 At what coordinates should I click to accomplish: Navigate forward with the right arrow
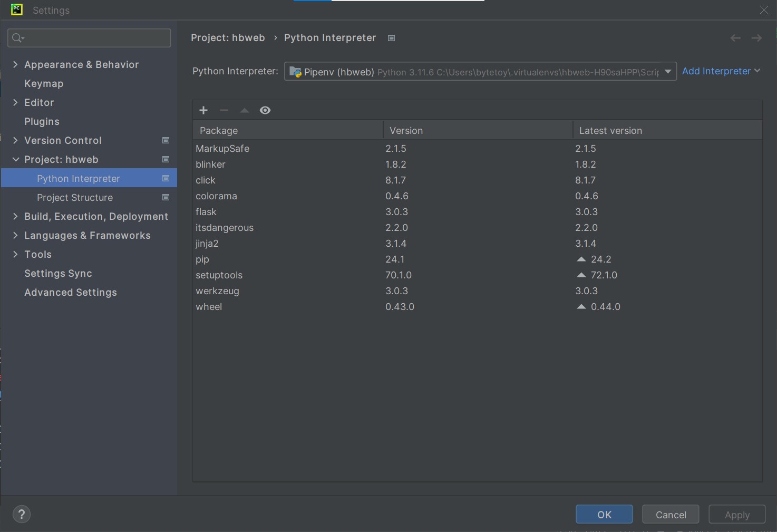(756, 38)
